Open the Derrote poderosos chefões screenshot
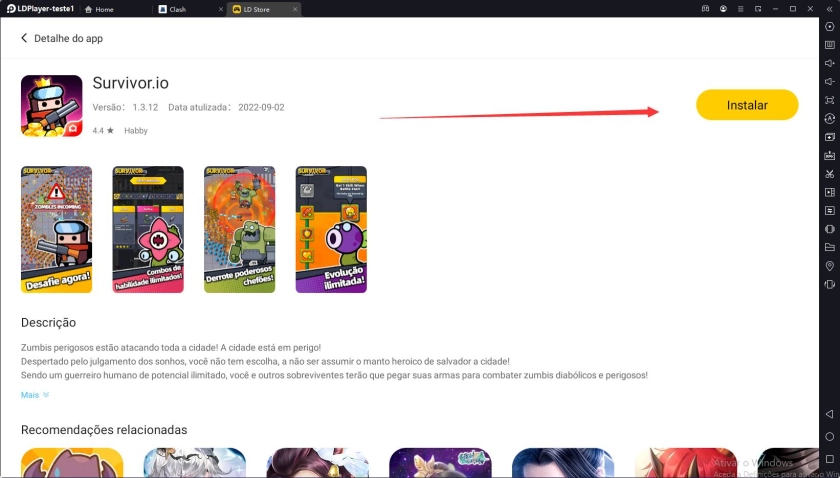 tap(239, 229)
